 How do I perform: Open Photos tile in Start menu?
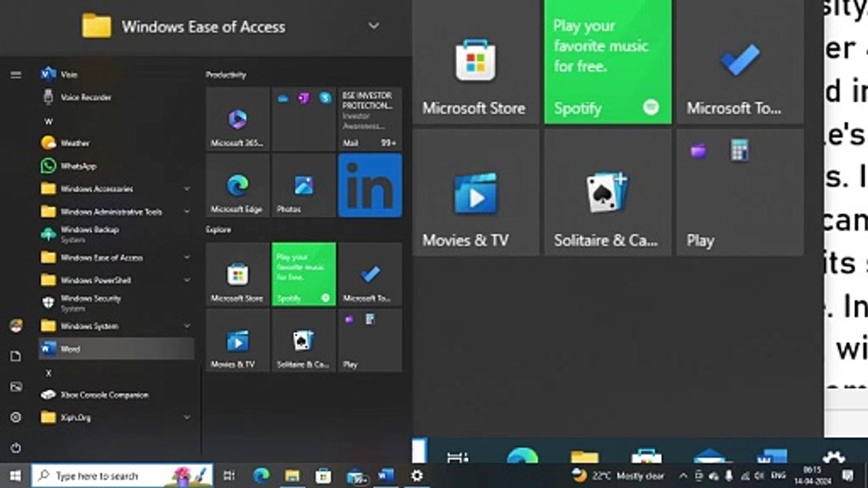click(303, 185)
